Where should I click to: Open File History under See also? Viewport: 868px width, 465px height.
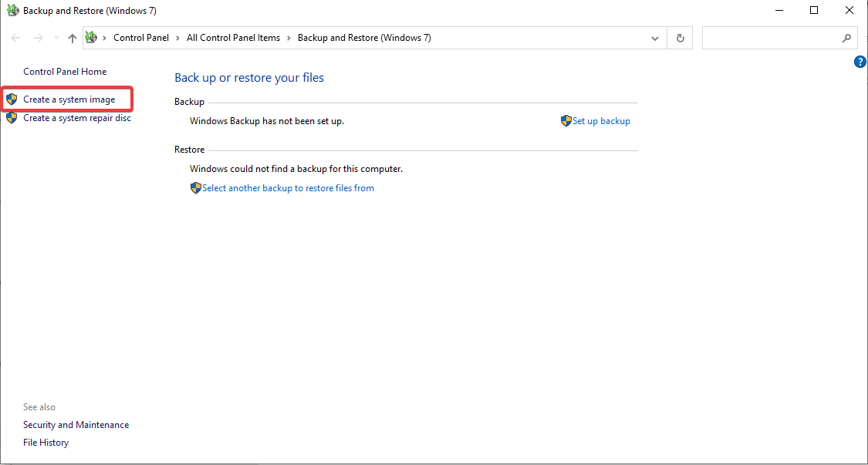[46, 443]
